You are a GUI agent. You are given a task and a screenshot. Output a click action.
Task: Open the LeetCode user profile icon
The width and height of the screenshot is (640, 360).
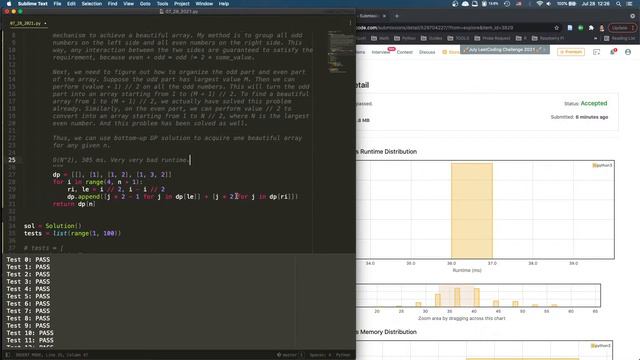pos(628,52)
